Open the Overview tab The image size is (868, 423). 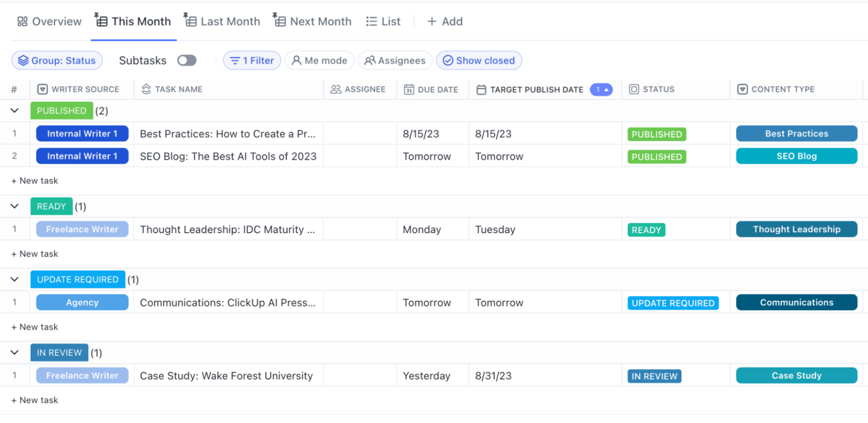tap(49, 21)
